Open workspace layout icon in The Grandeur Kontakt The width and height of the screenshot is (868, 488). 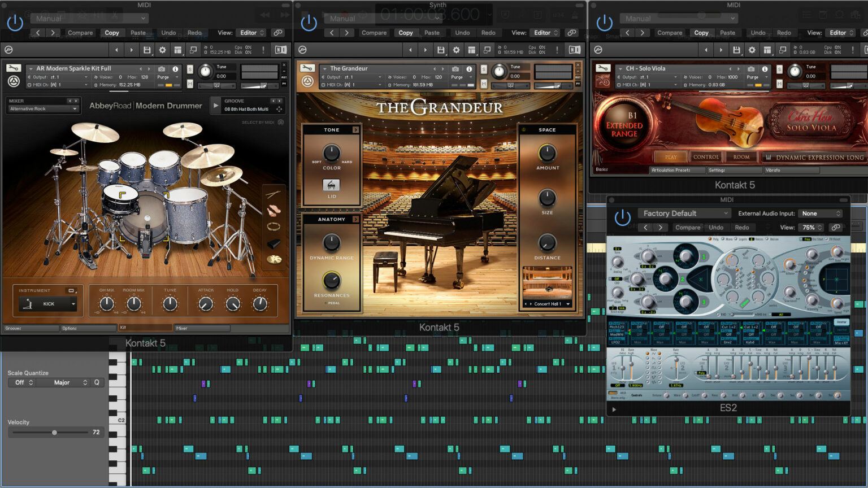coord(472,50)
